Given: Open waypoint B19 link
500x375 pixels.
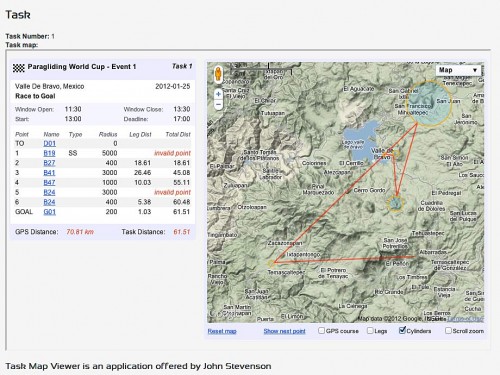Looking at the screenshot, I should pos(49,153).
